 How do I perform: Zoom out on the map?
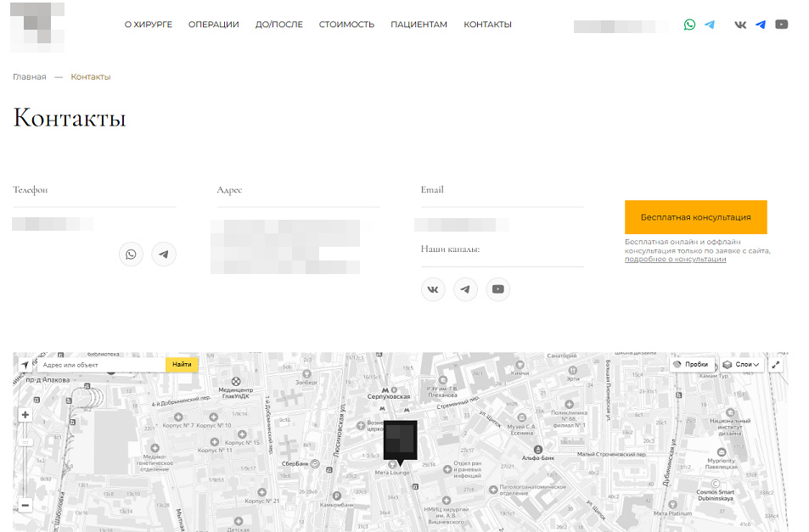point(25,505)
